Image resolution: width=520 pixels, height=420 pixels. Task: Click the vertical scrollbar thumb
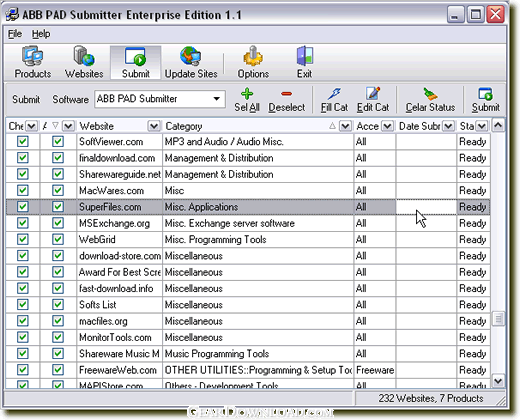(498, 319)
